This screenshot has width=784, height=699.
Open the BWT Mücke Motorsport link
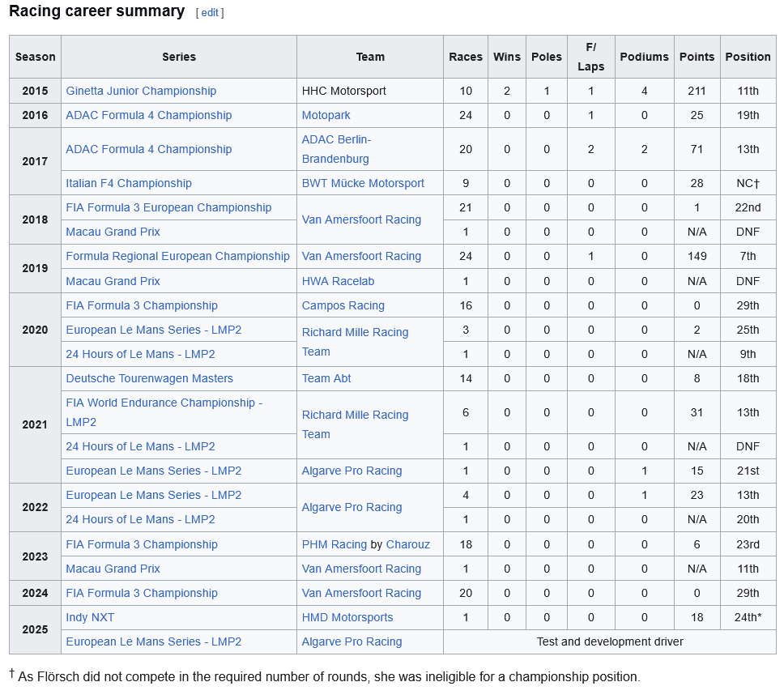[x=363, y=184]
